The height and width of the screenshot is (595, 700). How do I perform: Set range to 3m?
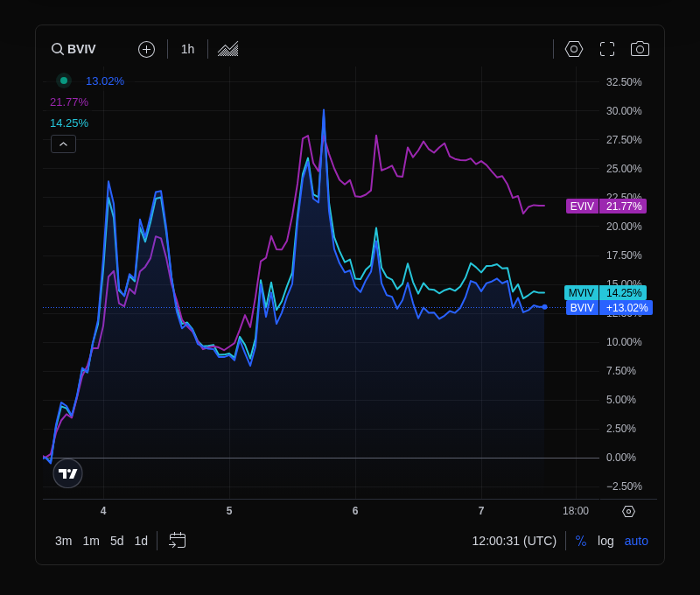click(x=63, y=541)
